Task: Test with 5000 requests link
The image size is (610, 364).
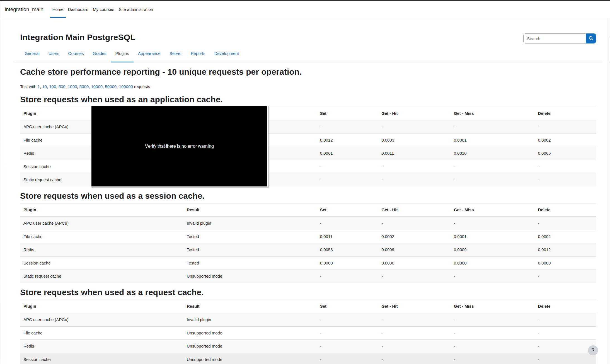Action: [x=84, y=87]
